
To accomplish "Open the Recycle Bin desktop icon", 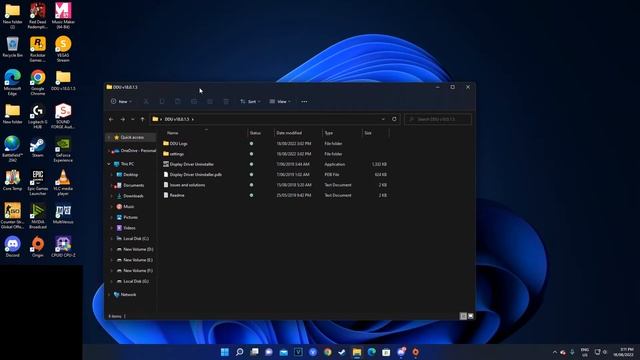I will tap(13, 47).
